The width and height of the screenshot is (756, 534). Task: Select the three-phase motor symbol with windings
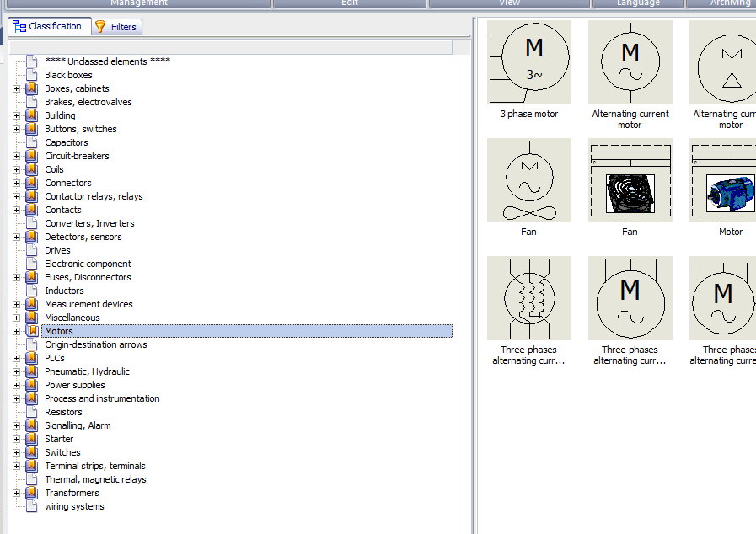point(529,298)
